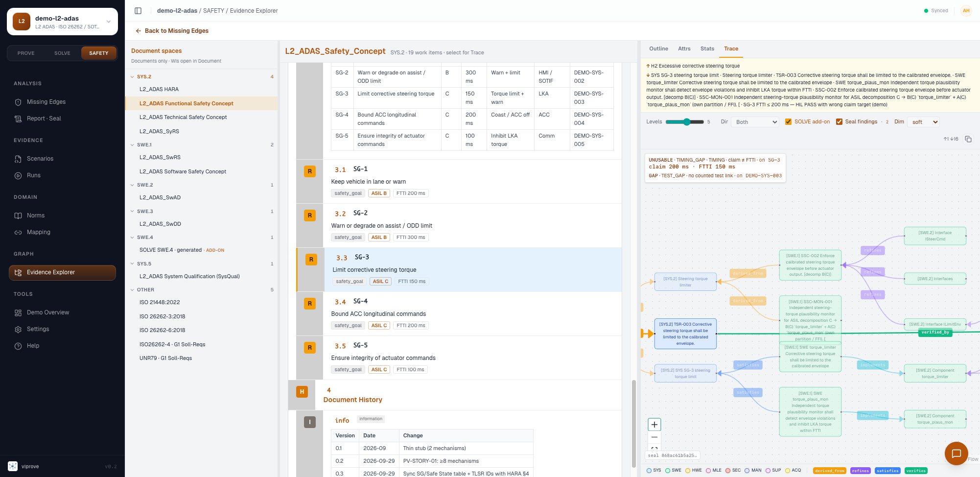Open ISO 21448:2022 document
980x477 pixels.
point(160,303)
